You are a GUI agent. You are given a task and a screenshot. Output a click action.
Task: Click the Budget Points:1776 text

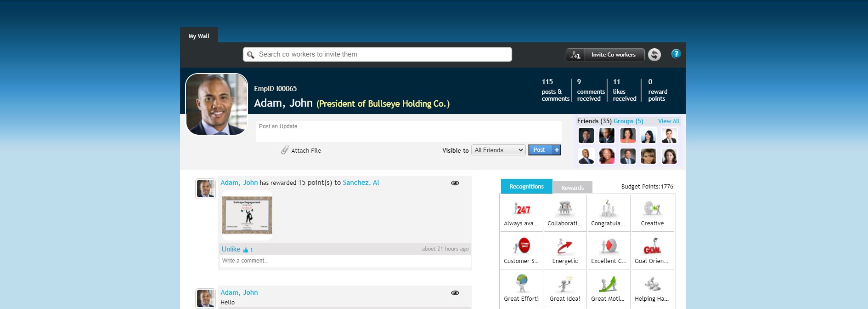(647, 186)
